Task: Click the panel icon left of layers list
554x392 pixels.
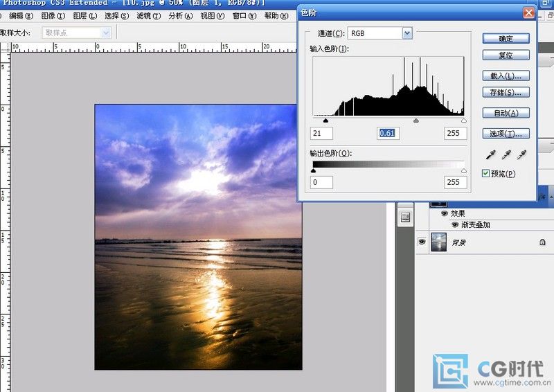Action: [x=406, y=217]
